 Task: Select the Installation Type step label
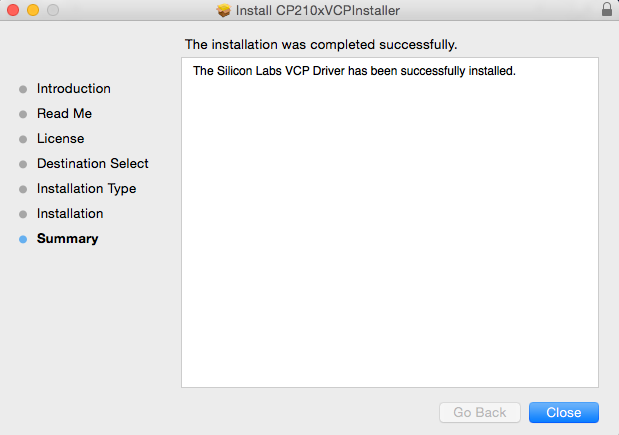86,189
